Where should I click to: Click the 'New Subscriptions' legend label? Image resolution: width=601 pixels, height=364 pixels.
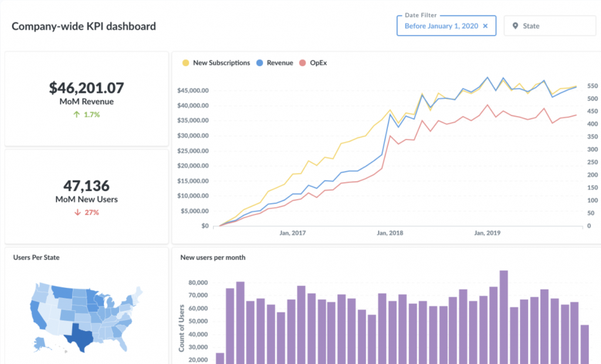221,63
